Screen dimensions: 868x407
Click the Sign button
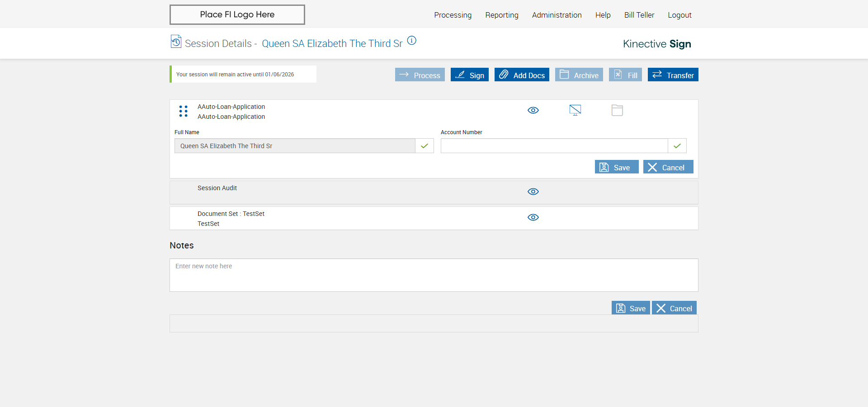tap(469, 75)
